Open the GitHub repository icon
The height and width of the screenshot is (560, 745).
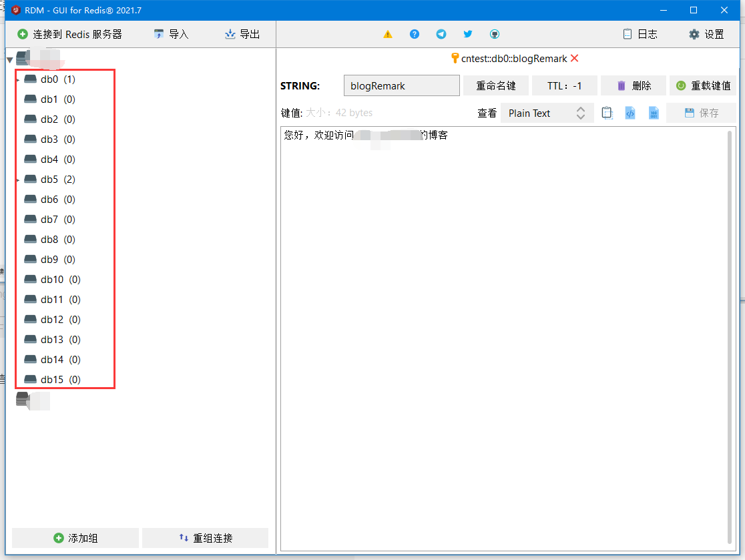pyautogui.click(x=494, y=34)
